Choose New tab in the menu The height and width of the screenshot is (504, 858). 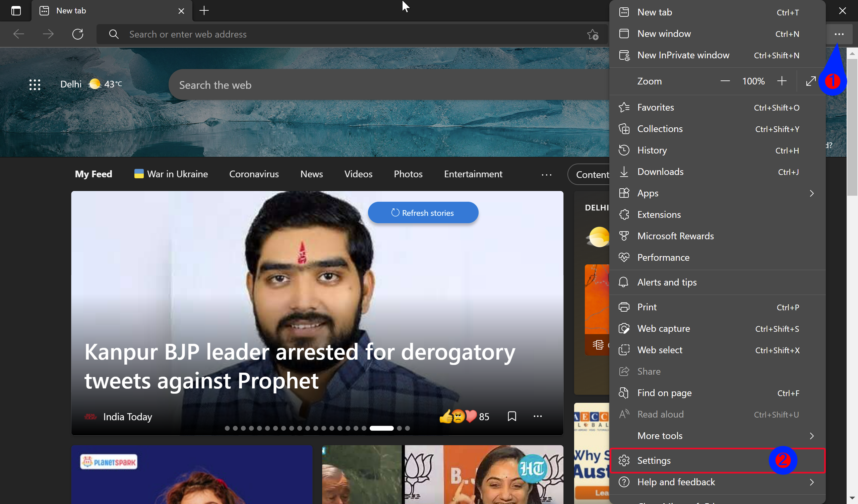click(717, 12)
